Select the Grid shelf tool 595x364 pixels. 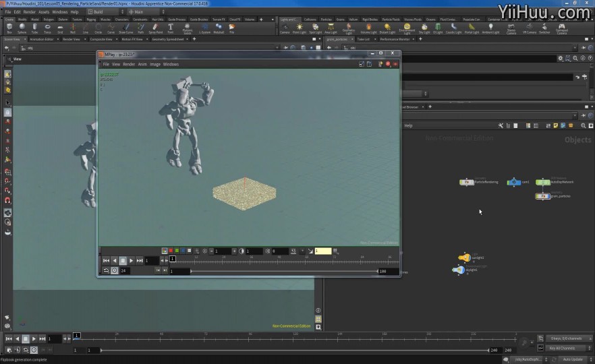[60, 28]
